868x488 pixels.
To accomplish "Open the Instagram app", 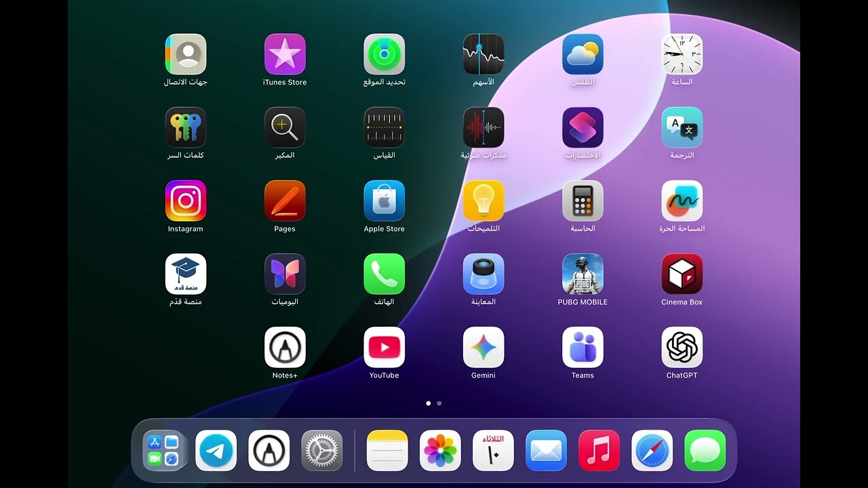I will [186, 201].
